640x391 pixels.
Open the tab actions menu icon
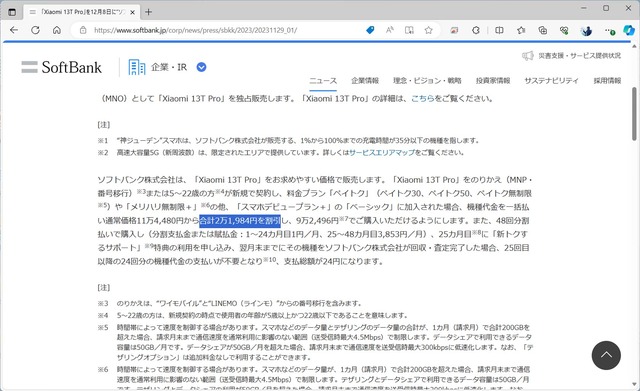click(x=12, y=12)
